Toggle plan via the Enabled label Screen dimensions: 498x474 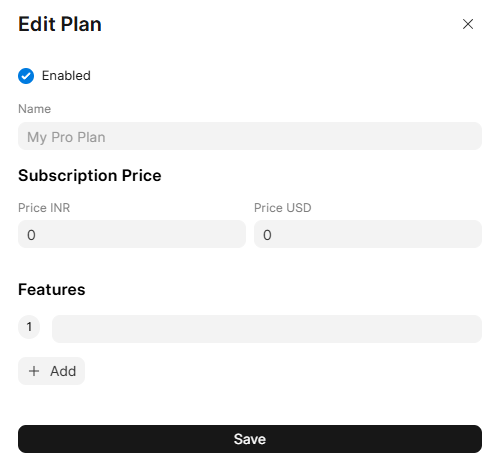66,76
